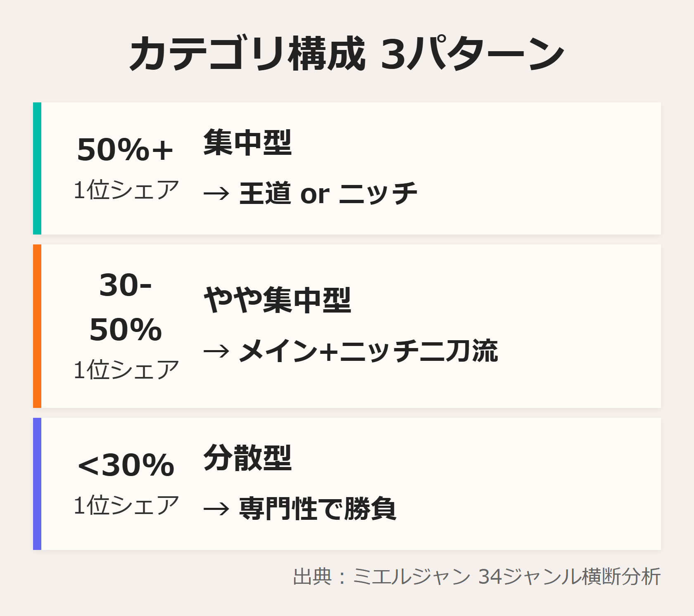
Task: Select the 30-50% share figure
Action: tap(125, 308)
